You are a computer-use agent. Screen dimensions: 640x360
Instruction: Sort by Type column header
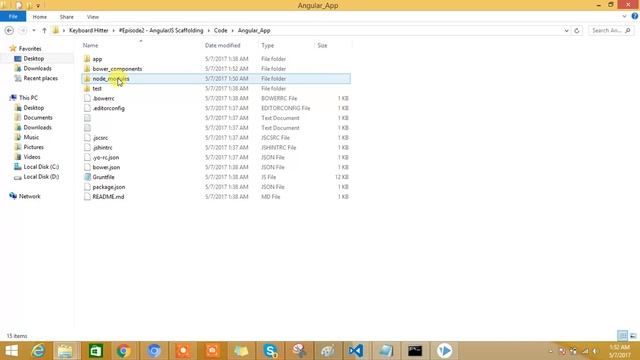click(x=268, y=45)
